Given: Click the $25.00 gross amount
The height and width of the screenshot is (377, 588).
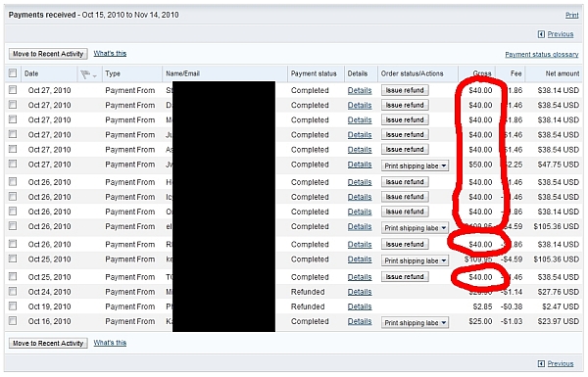Looking at the screenshot, I should pos(480,321).
